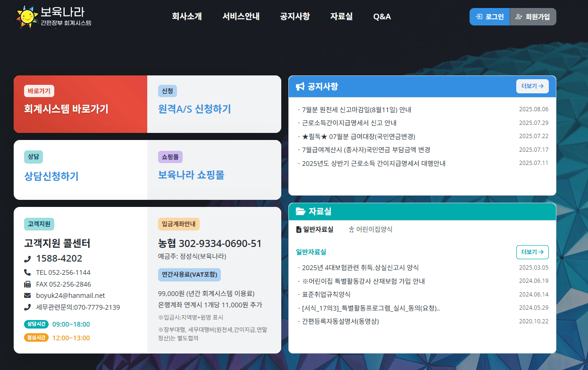Viewport: 588px width, 370px height.
Task: Click the person-plus icon on 회원가입 button
Action: pyautogui.click(x=519, y=16)
